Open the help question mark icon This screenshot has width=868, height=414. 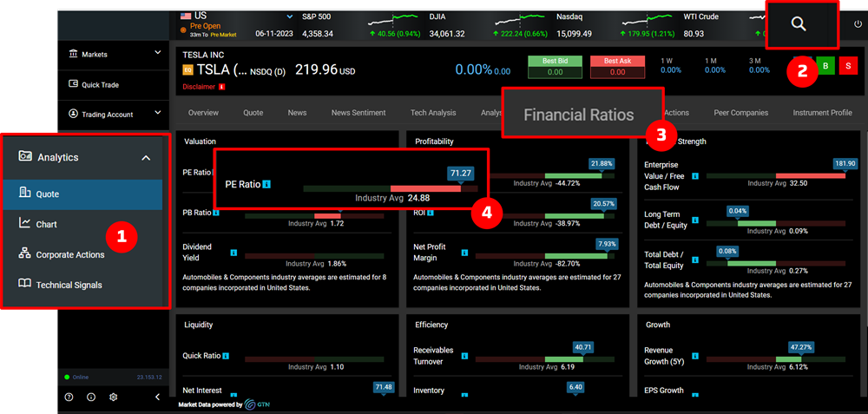coord(69,397)
